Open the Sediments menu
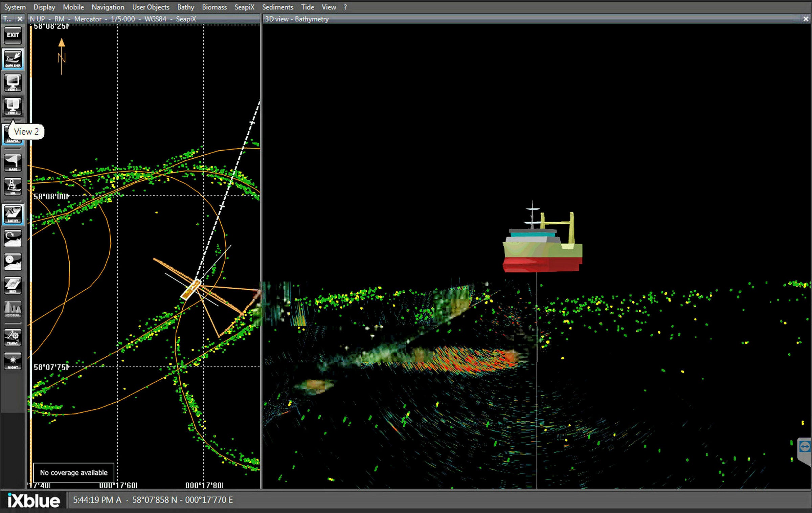812x513 pixels. point(277,7)
